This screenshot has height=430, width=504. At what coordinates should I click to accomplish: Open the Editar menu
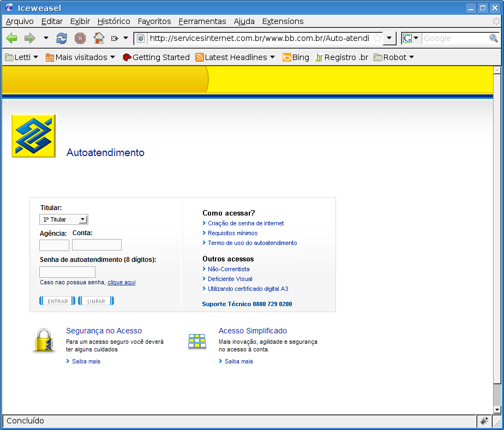pos(52,21)
